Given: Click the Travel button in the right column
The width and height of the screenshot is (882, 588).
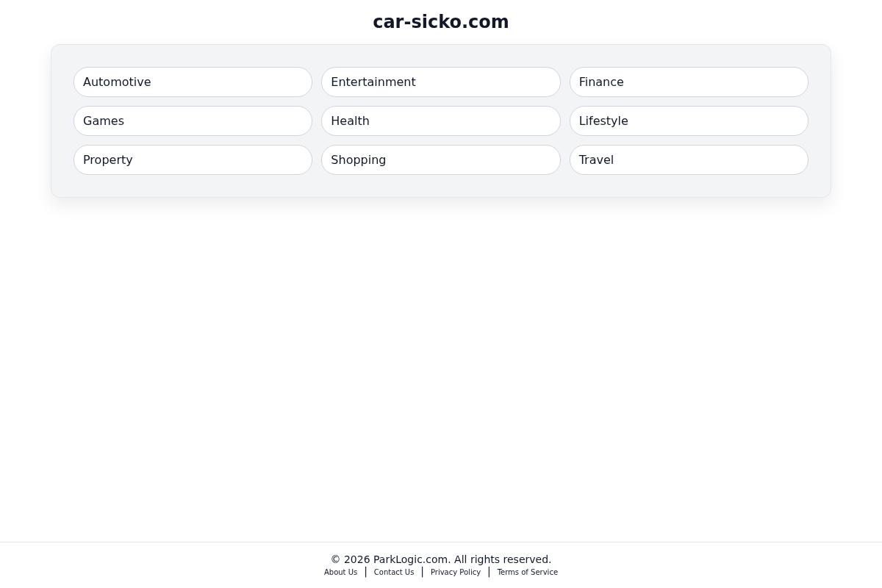Looking at the screenshot, I should click(x=689, y=159).
